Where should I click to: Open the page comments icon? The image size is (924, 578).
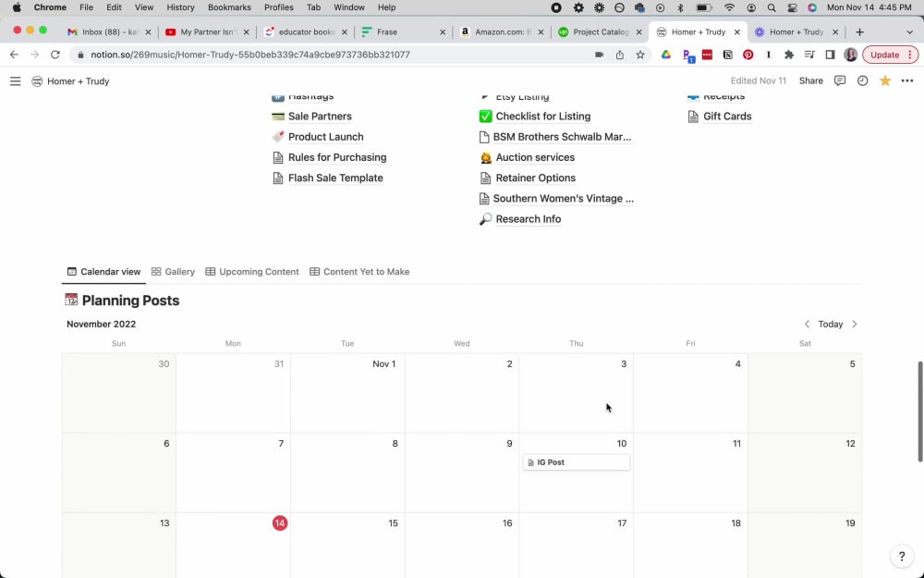(x=840, y=80)
